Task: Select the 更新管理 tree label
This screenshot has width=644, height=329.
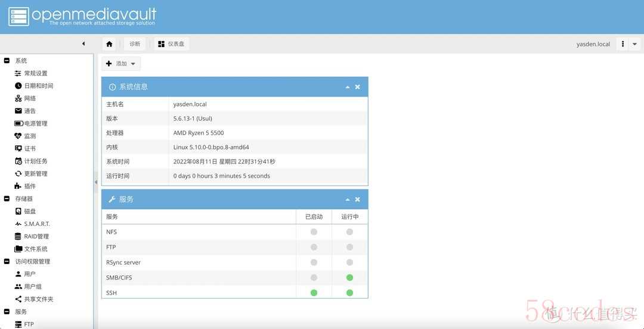Action: pyautogui.click(x=36, y=174)
